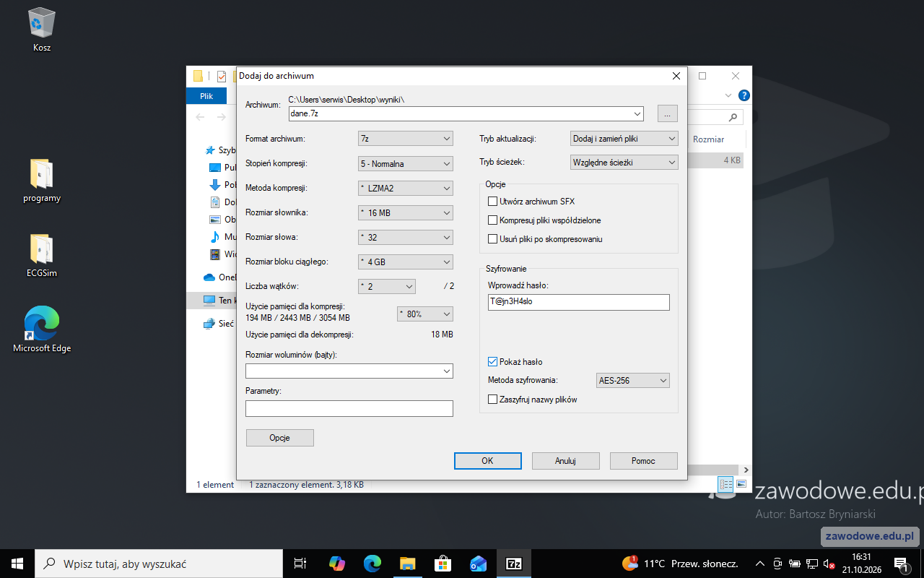Screen dimensions: 924x578
Task: Open Explorer help question mark icon
Action: pyautogui.click(x=744, y=95)
